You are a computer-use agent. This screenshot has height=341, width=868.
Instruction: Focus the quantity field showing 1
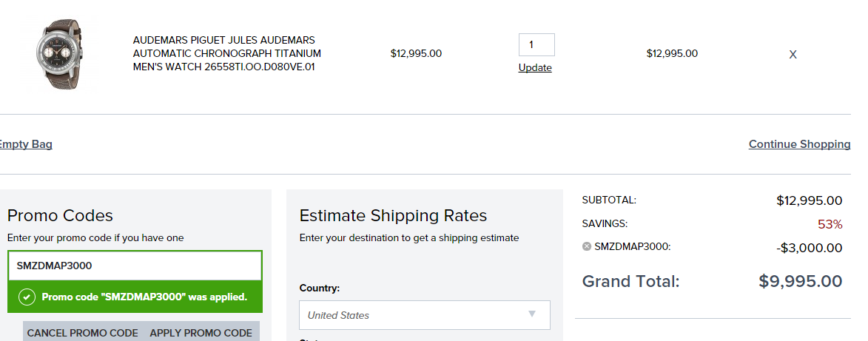click(x=536, y=45)
